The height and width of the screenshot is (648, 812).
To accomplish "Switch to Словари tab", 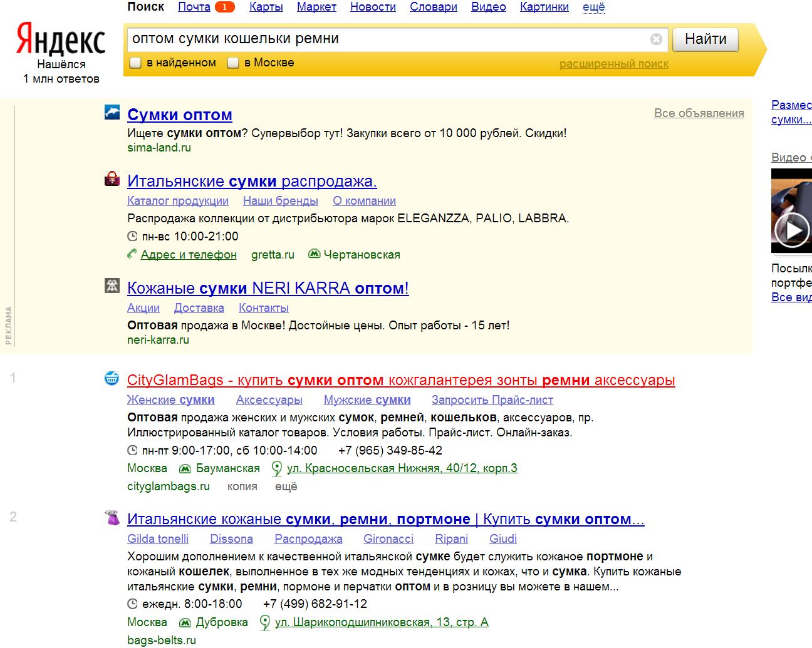I will coord(434,7).
